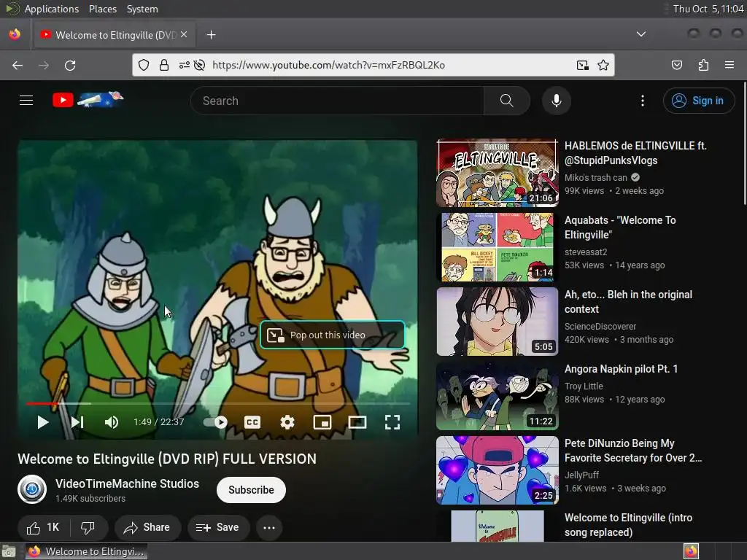This screenshot has width=747, height=560.
Task: Open HABLEMOS de ELTINGVILLE video thumbnail
Action: pos(498,173)
